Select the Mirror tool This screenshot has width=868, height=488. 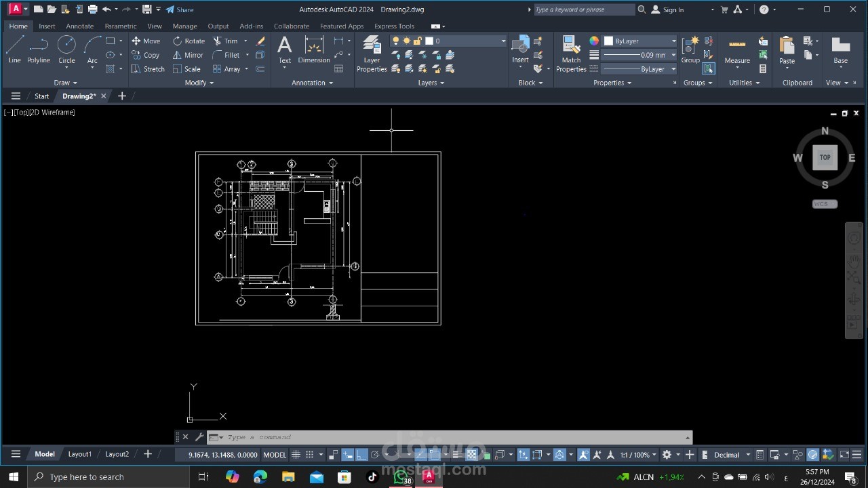click(x=188, y=55)
